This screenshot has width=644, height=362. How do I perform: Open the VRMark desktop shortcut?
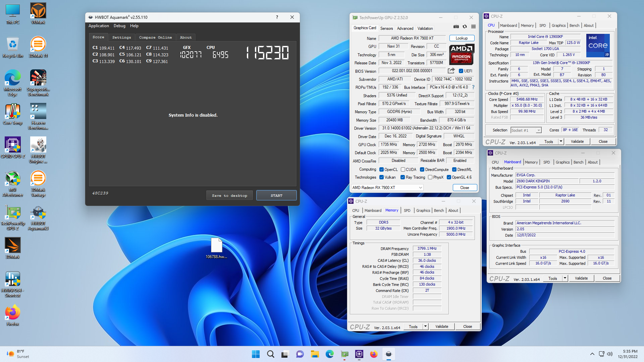[x=38, y=13]
